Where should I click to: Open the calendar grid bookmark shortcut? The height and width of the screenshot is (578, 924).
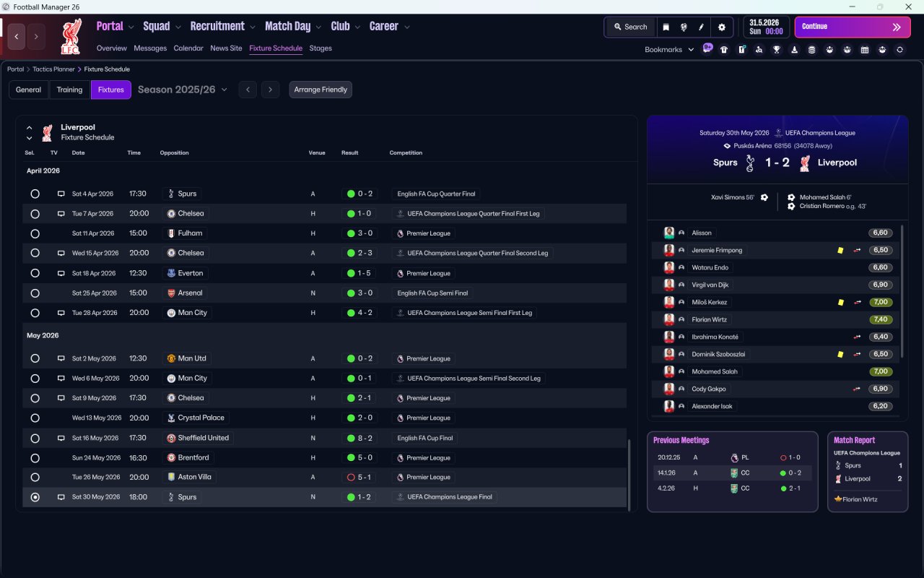coord(865,50)
